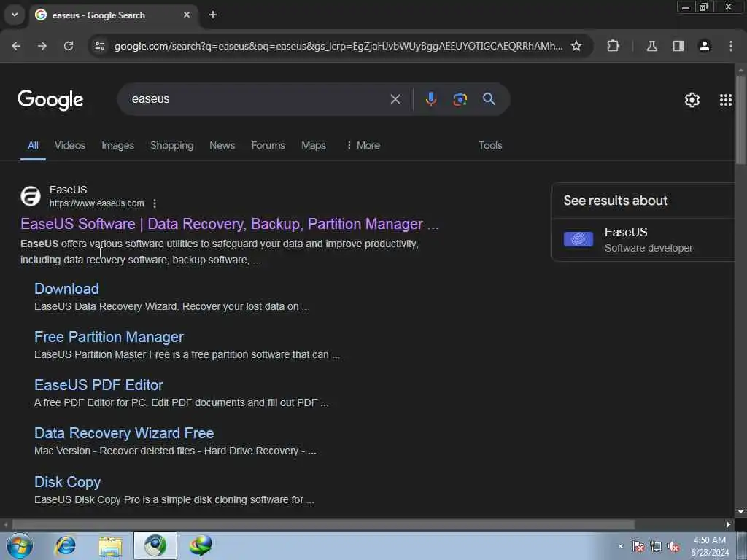Launch Internet Explorer from taskbar

point(65,545)
